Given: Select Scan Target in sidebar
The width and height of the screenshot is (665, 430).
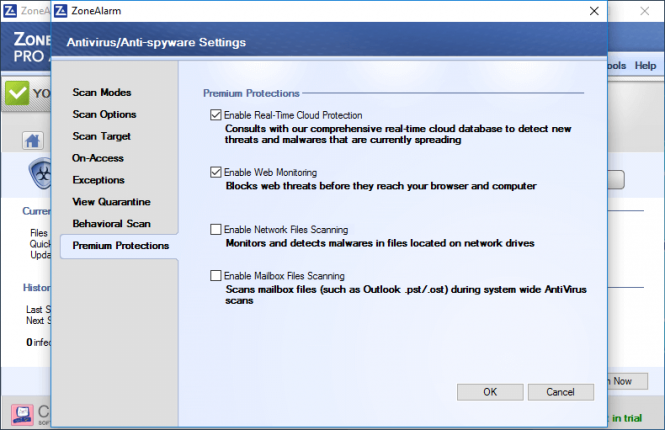Looking at the screenshot, I should [101, 136].
